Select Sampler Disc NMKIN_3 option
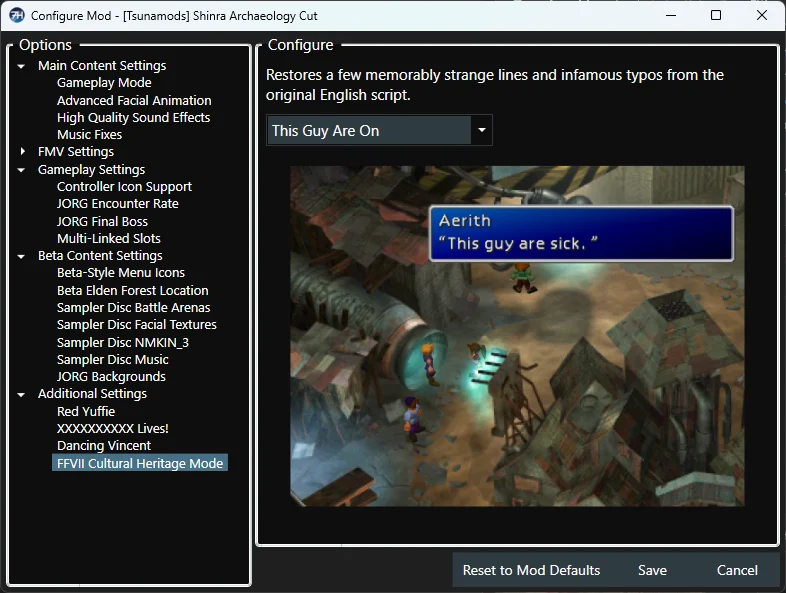786x593 pixels. [122, 342]
